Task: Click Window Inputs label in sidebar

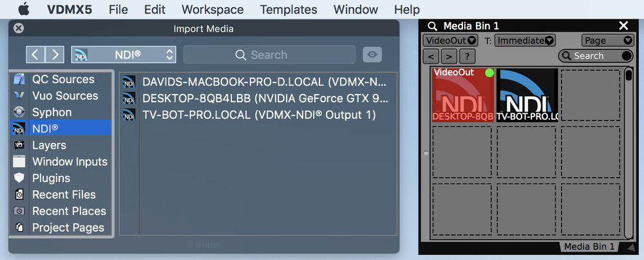Action: (70, 161)
